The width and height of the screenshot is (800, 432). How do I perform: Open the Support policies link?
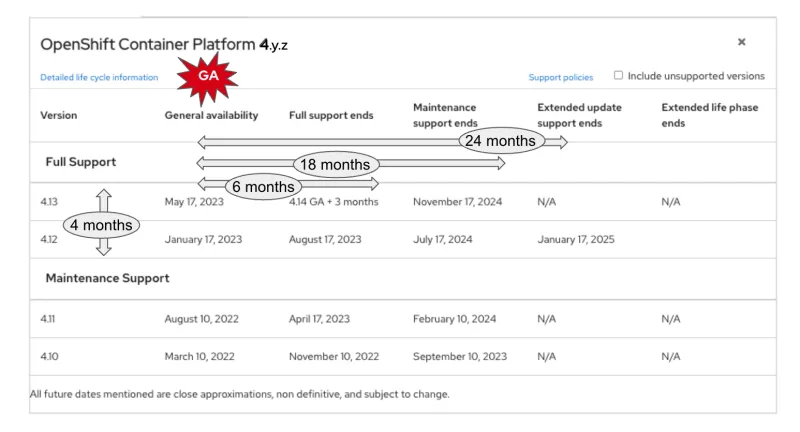561,77
